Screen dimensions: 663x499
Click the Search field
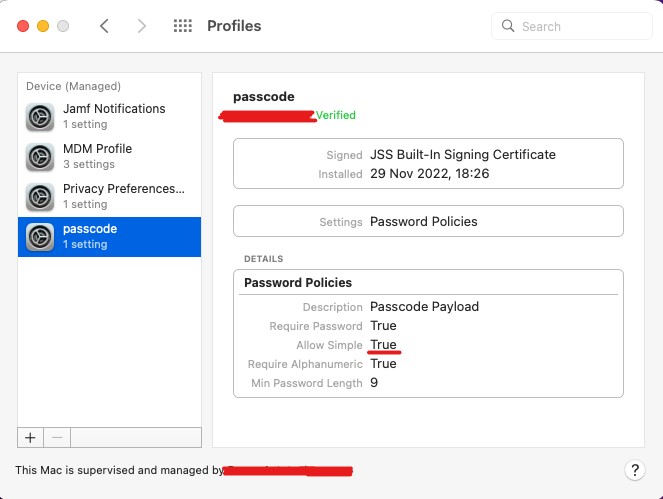(x=572, y=26)
